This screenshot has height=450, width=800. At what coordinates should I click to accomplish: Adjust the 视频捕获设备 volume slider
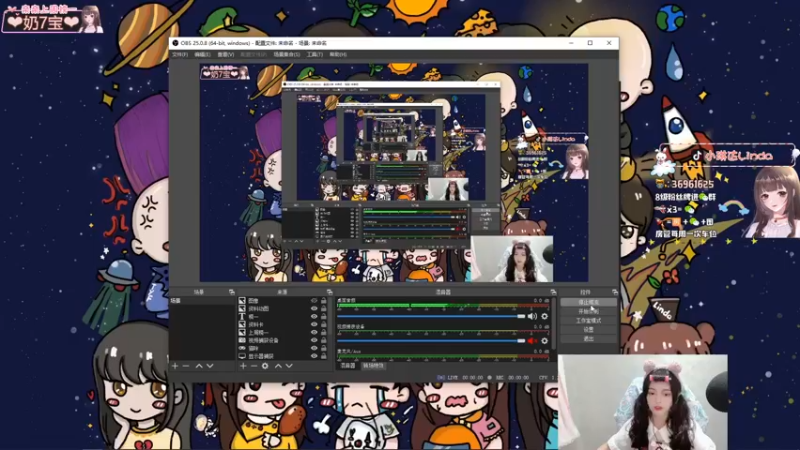click(431, 341)
